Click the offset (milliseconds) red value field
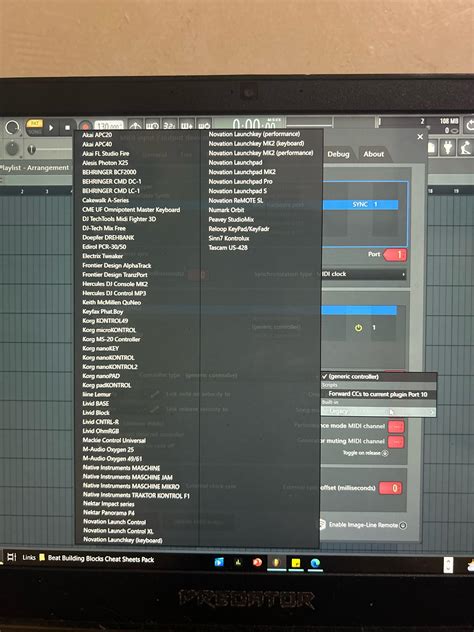474x632 pixels. (x=390, y=488)
